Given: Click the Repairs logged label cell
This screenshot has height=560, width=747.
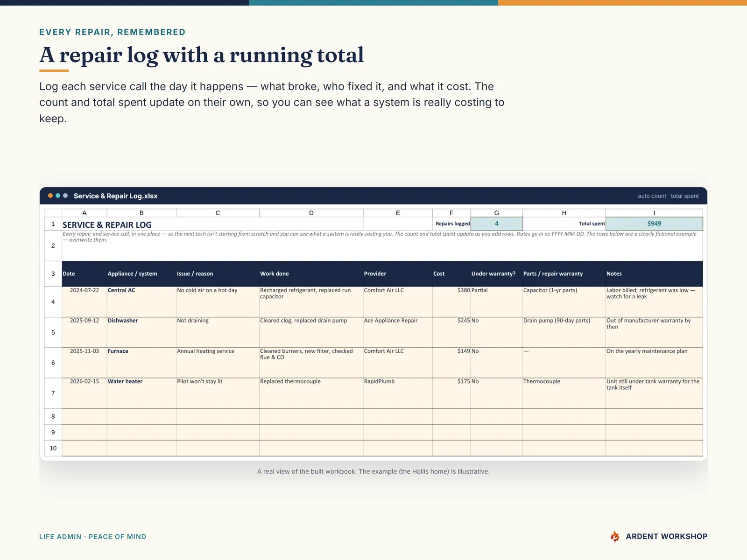Looking at the screenshot, I should (451, 224).
